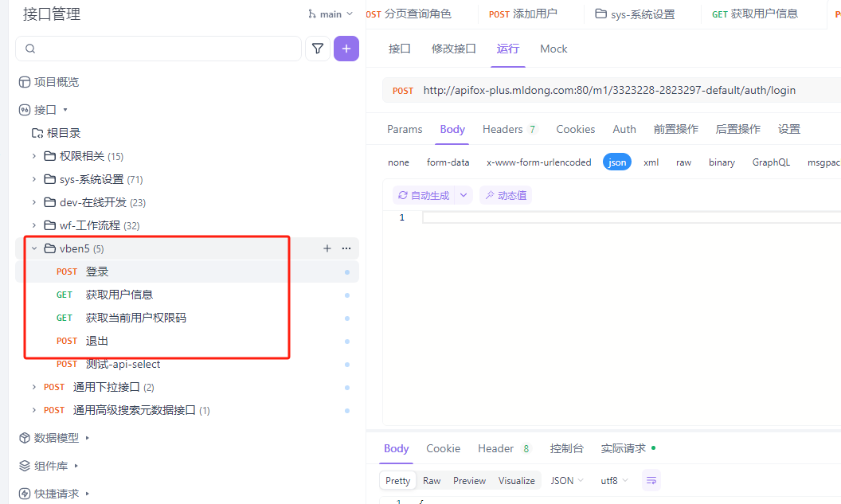Toggle word wrap icon in response
The width and height of the screenshot is (841, 504).
click(x=651, y=481)
